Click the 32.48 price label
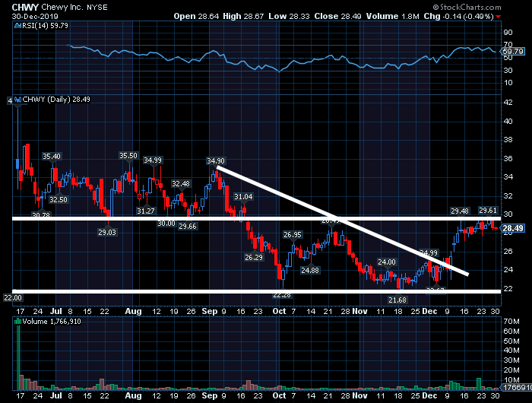The width and height of the screenshot is (532, 403). (181, 184)
